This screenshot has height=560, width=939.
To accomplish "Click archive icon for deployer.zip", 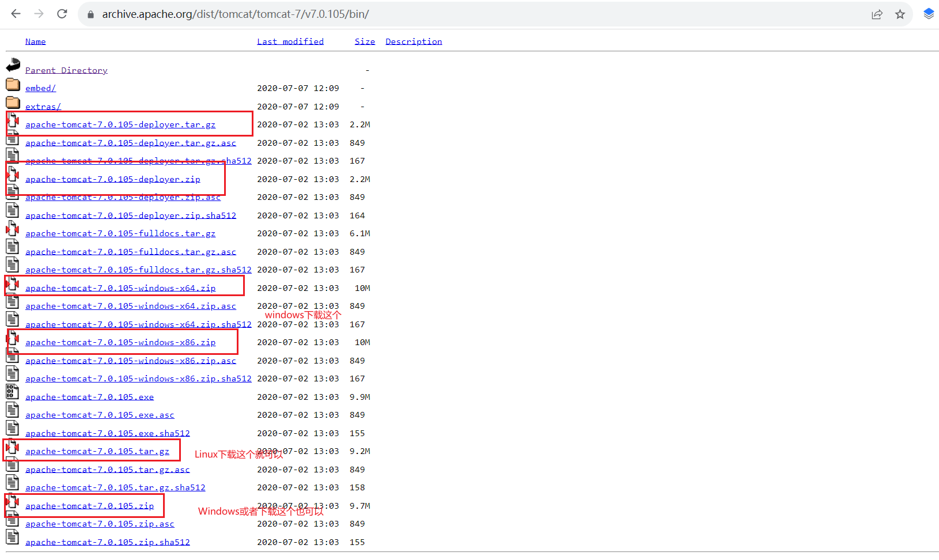I will [13, 175].
